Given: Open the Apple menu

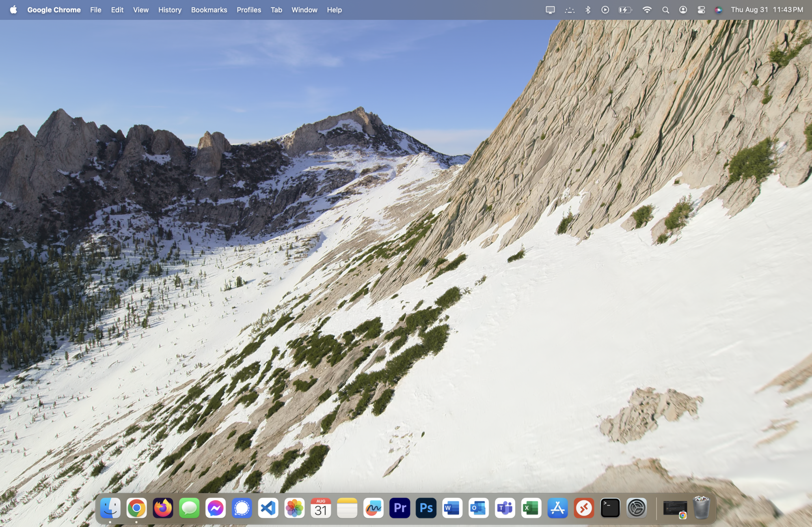Looking at the screenshot, I should coord(13,10).
